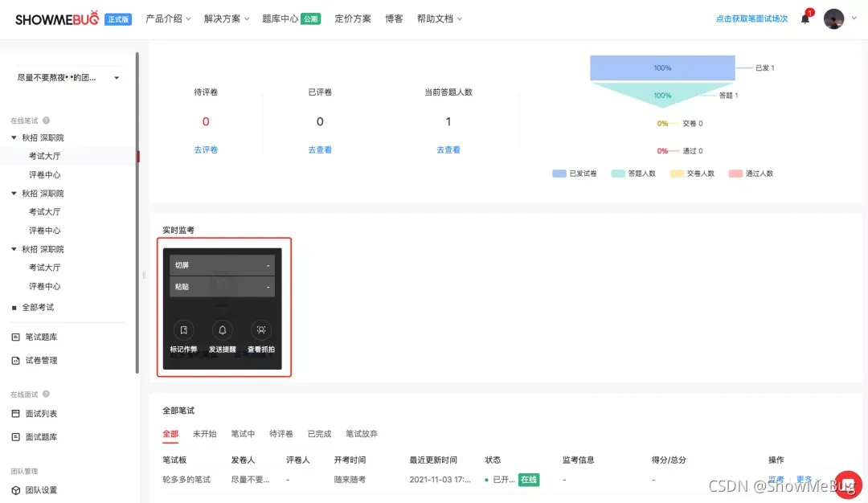Click the teal 答题 funnel segment

click(662, 94)
